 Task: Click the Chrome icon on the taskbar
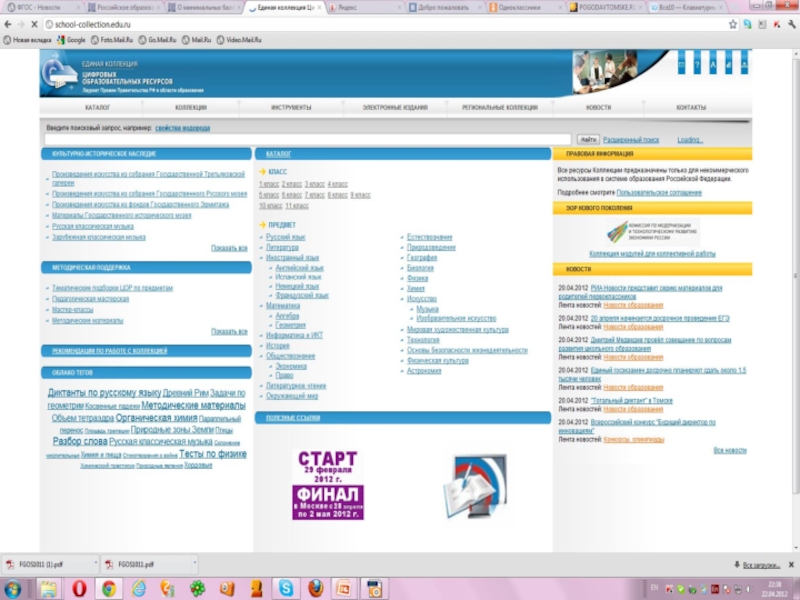(109, 589)
